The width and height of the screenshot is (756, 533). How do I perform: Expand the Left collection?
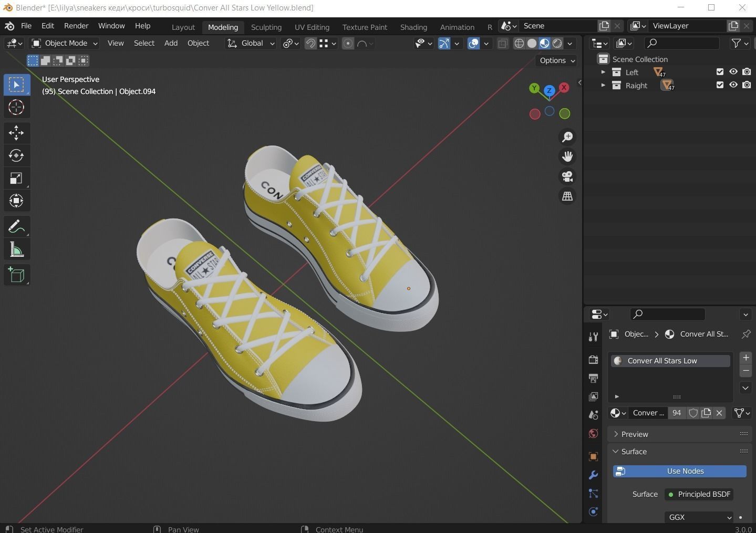click(603, 72)
